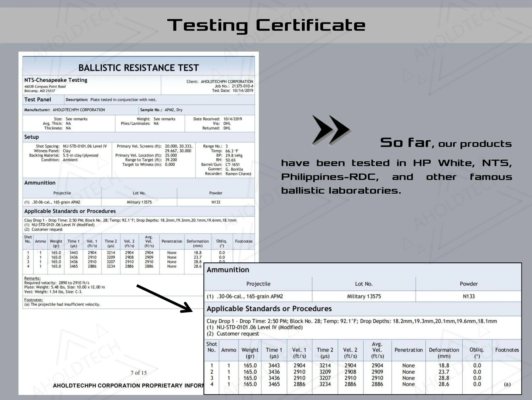Click the Testing Certificate heading
The image size is (532, 400).
pyautogui.click(x=266, y=25)
